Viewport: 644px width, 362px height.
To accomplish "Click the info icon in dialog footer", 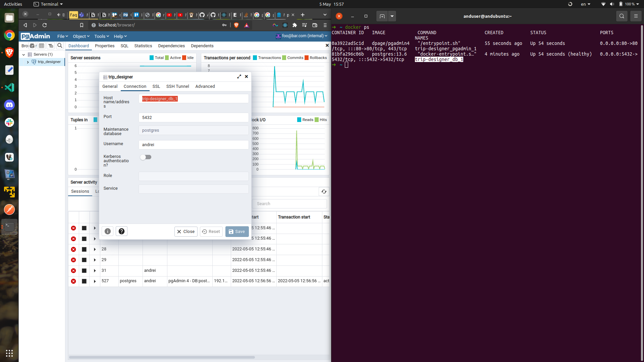I will tap(107, 231).
